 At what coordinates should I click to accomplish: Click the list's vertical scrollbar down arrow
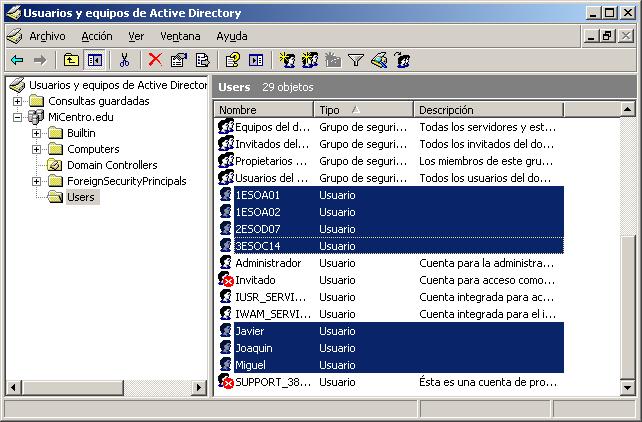pyautogui.click(x=627, y=387)
